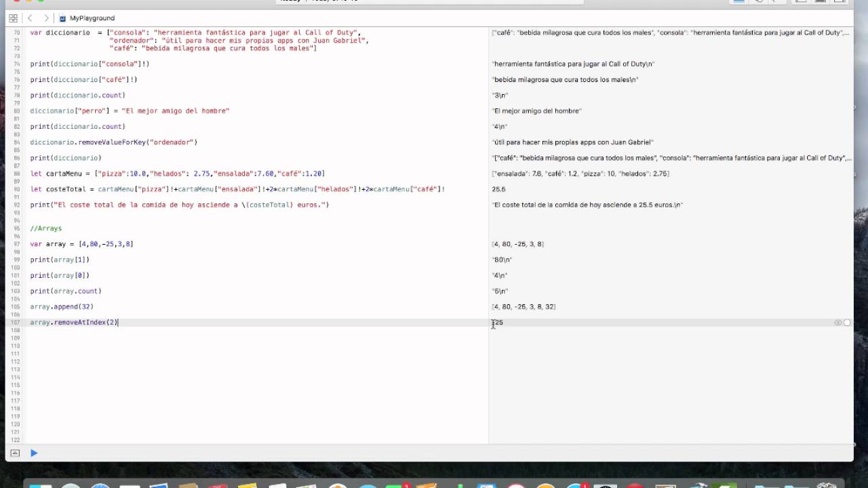The height and width of the screenshot is (488, 868).
Task: Place cursor in 'var diccionario' declaration line
Action: tap(195, 33)
